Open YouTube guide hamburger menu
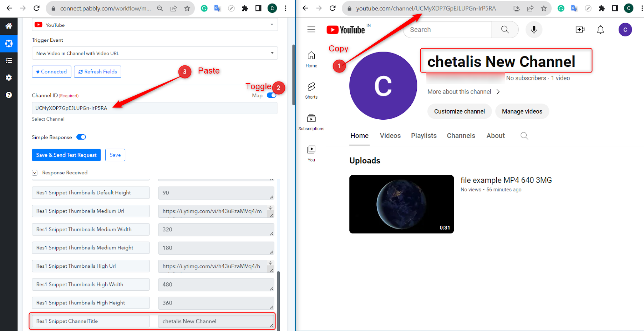This screenshot has height=331, width=644. 311,30
